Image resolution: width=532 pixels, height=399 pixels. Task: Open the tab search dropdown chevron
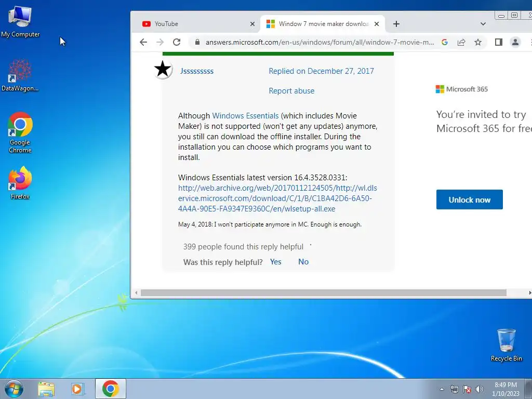[x=483, y=24]
